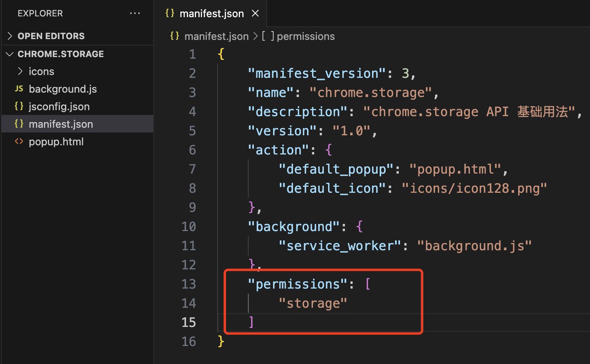Open jsconfig.json in the explorer
This screenshot has width=590, height=364.
tap(59, 107)
